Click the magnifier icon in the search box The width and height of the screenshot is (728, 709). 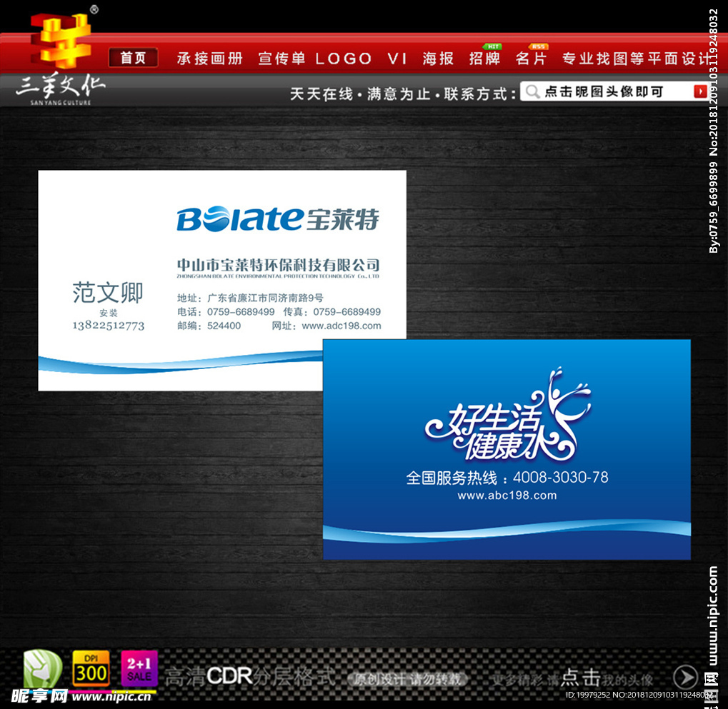point(532,91)
